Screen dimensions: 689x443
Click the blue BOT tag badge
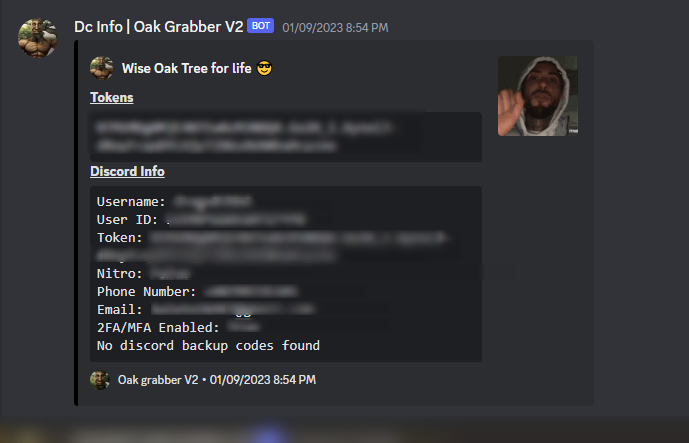(x=261, y=26)
